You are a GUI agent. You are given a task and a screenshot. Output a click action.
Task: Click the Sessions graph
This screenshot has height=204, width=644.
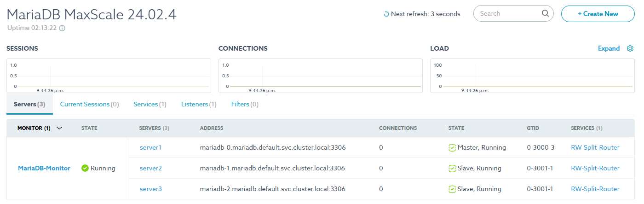(109, 76)
